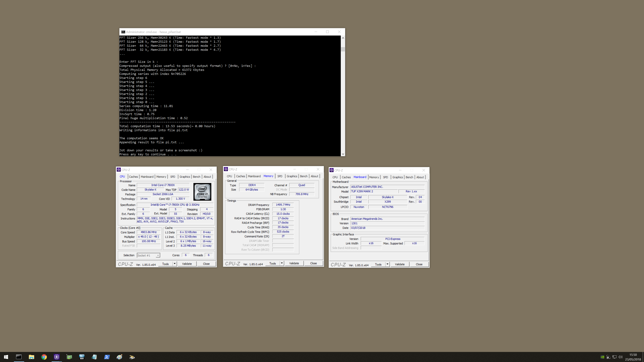Open the Bench tab in the Mainboard window
Viewport: 644px width, 362px height.
(x=409, y=177)
